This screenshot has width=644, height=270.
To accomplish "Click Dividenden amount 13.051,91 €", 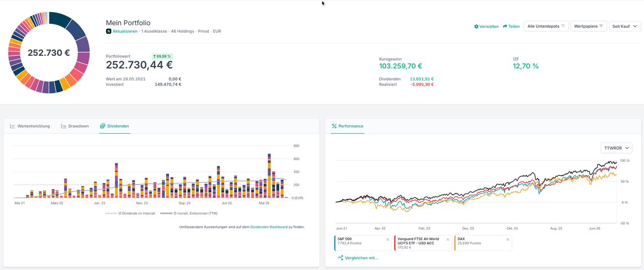I will [422, 79].
